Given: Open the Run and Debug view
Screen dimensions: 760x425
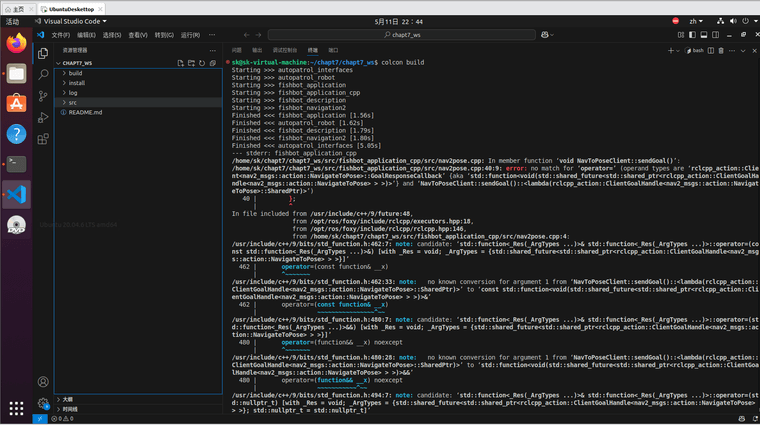Looking at the screenshot, I should click(x=43, y=117).
